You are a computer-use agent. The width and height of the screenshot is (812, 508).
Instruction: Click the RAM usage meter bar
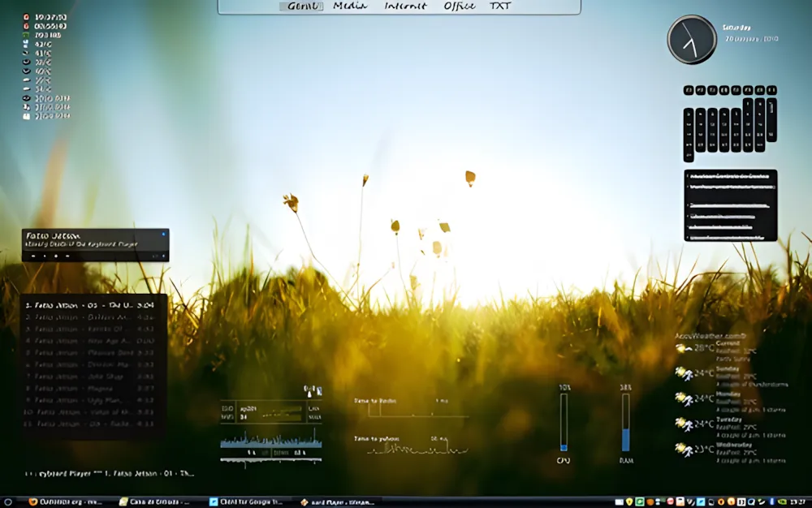pos(625,422)
